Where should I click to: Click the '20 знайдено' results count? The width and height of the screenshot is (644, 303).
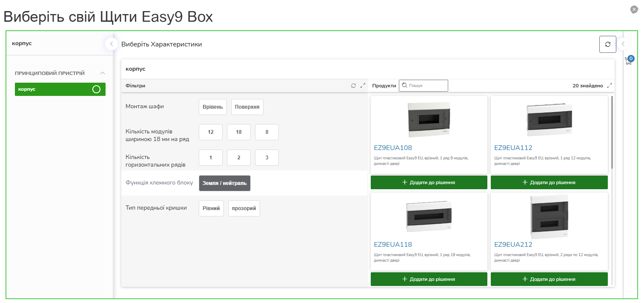coord(588,86)
